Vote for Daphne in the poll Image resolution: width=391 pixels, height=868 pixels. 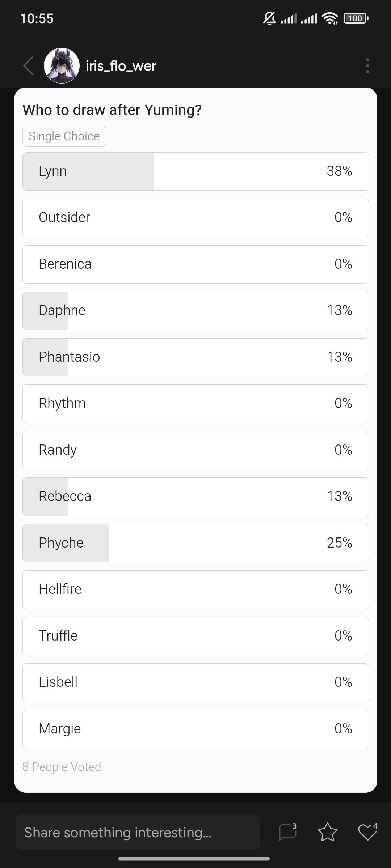tap(195, 311)
